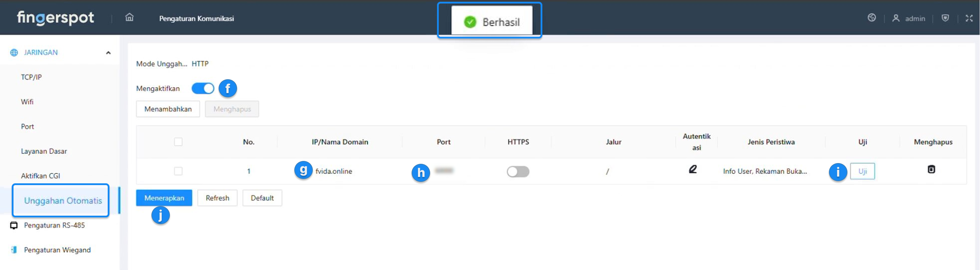
Task: Toggle fullscreen with the expand icon
Action: 969,18
